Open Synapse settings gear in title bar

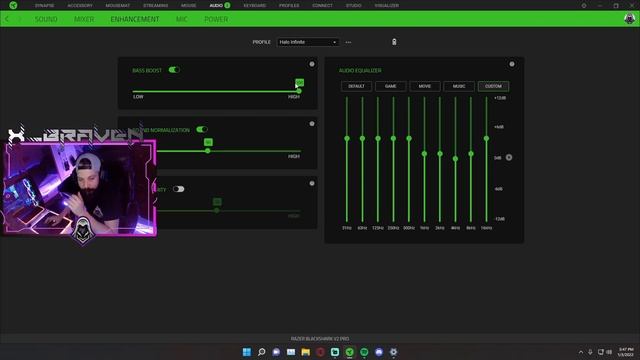(x=584, y=6)
